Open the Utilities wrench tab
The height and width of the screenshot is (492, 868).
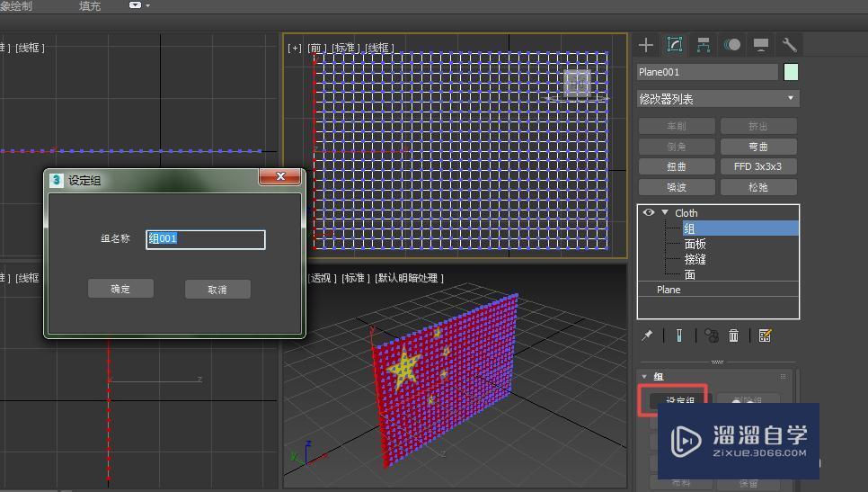[x=790, y=45]
